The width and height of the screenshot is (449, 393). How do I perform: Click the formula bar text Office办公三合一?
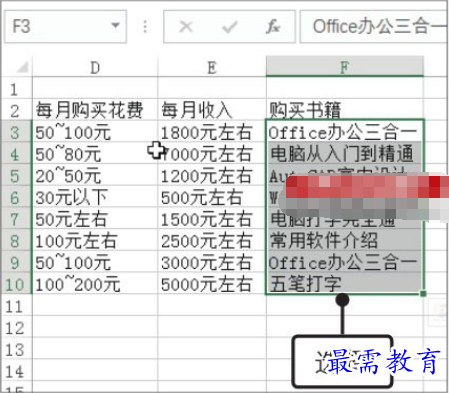pyautogui.click(x=380, y=26)
